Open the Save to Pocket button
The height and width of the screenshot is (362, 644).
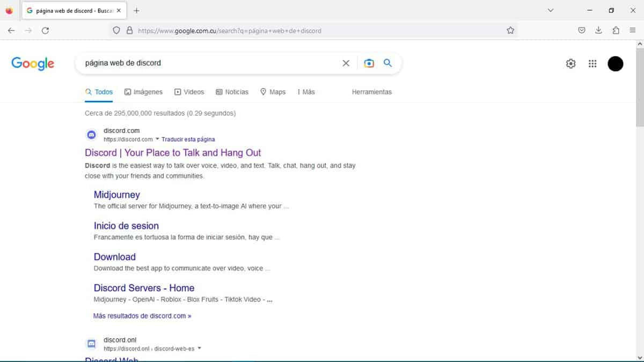point(582,31)
